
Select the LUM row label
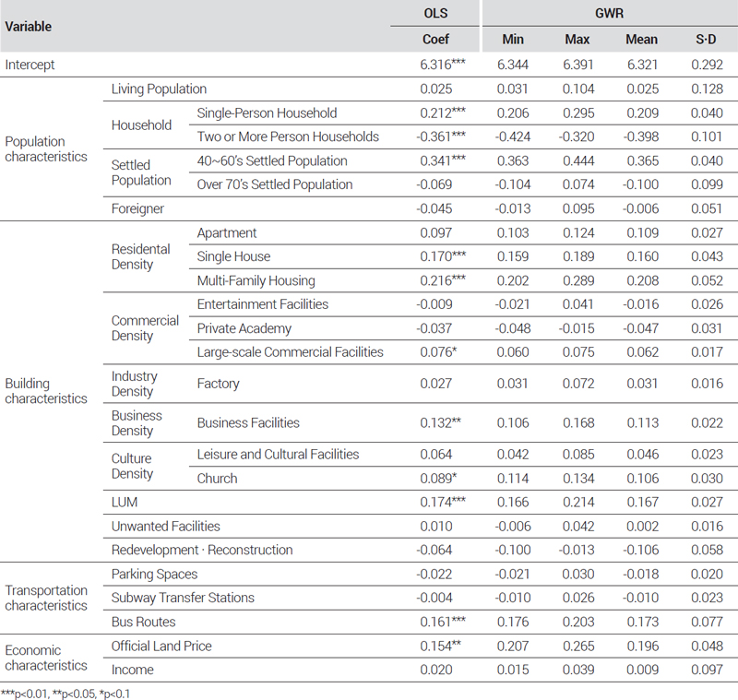pos(125,502)
